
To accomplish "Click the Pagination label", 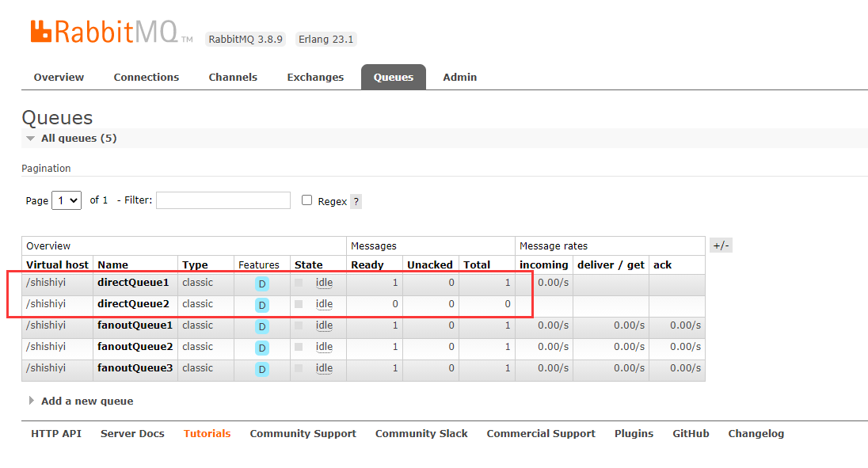I will [x=46, y=168].
